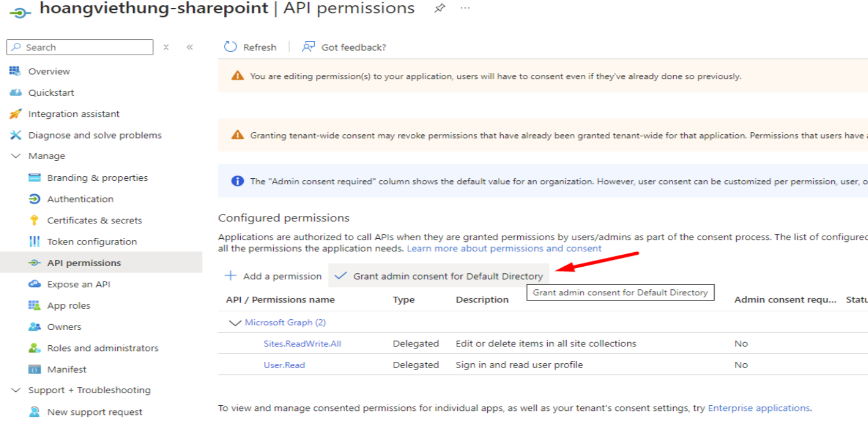Clear the sidebar search with X icon
868x430 pixels.
(x=166, y=47)
